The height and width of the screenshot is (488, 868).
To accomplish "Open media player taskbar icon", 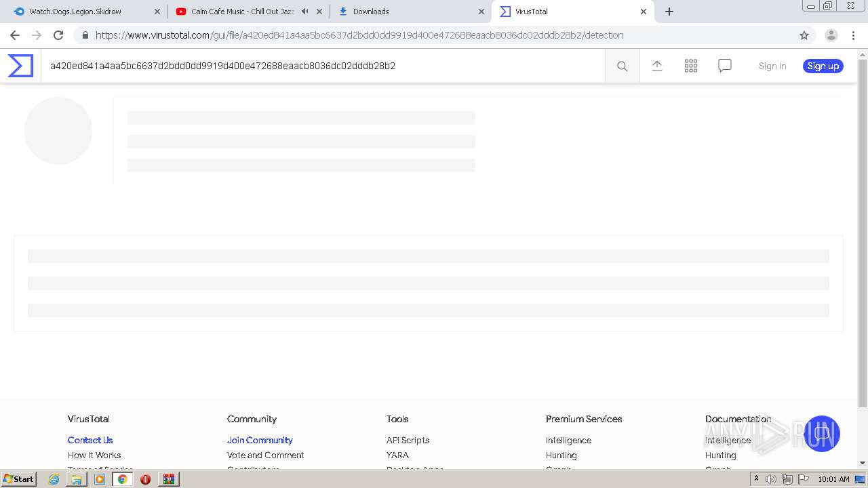I will coord(100,479).
